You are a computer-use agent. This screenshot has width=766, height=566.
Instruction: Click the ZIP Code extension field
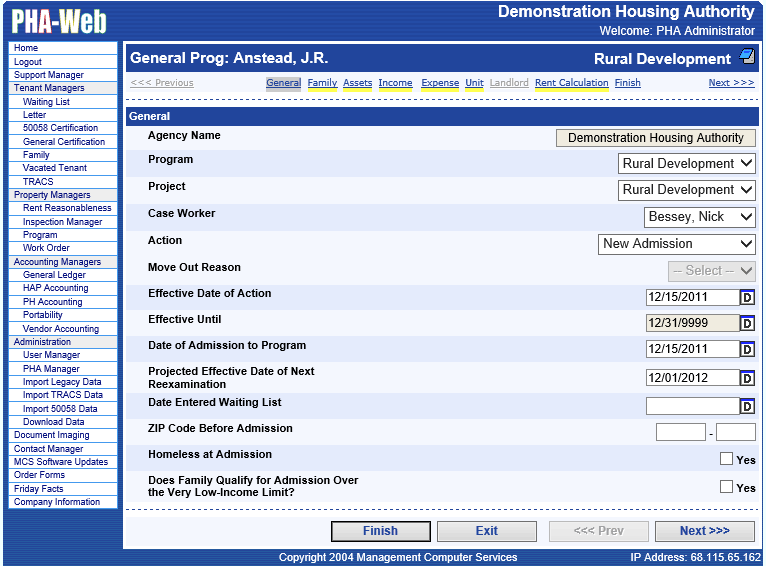(x=735, y=432)
